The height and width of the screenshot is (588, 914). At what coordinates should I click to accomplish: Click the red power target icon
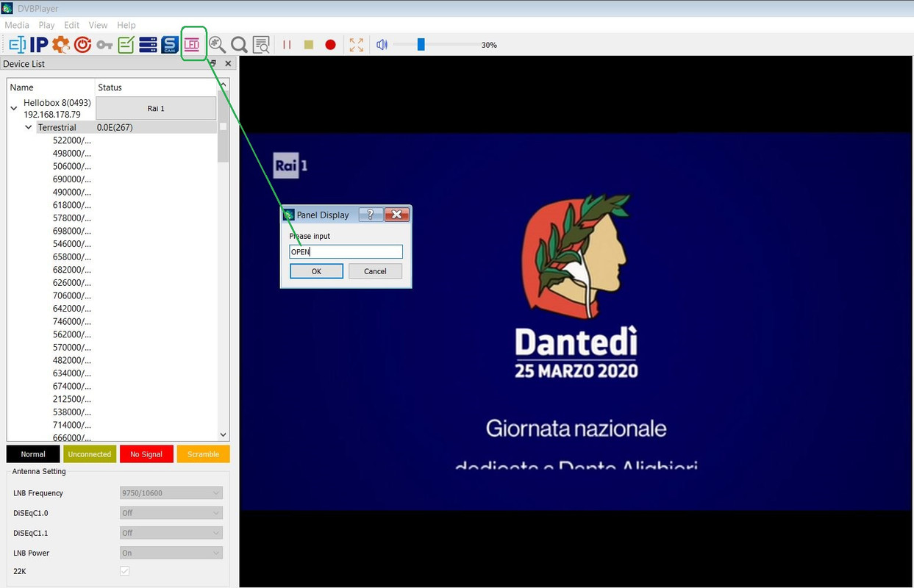[82, 45]
